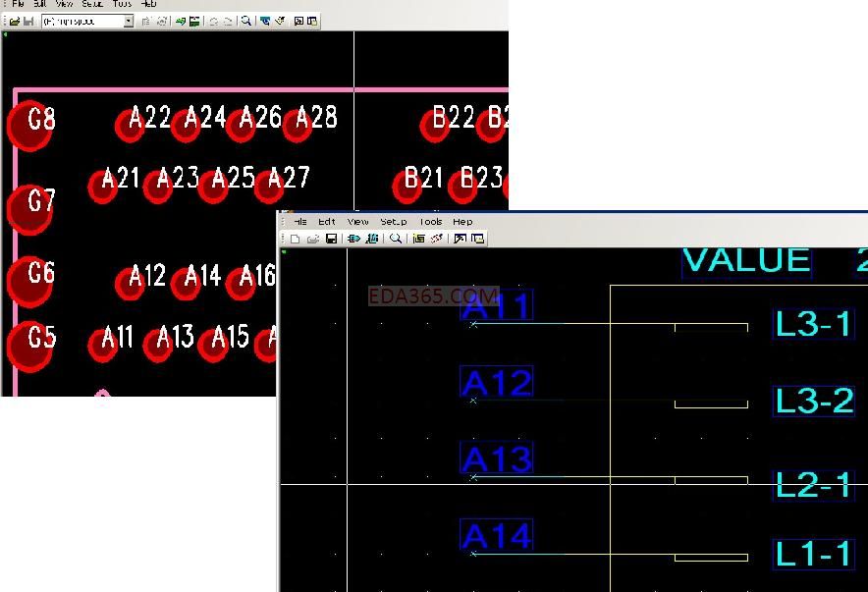Image resolution: width=868 pixels, height=592 pixels.
Task: Click undo in the layout window toolbar
Action: pyautogui.click(x=213, y=22)
